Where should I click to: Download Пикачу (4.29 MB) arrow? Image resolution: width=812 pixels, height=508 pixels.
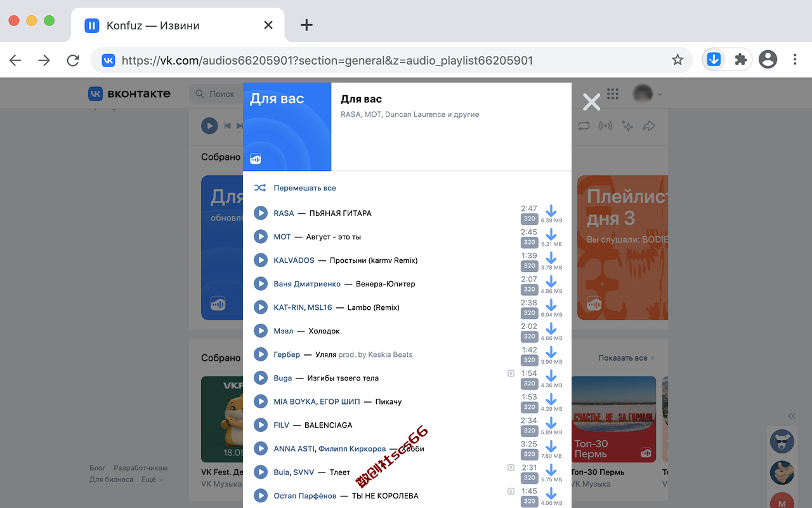[x=551, y=399]
